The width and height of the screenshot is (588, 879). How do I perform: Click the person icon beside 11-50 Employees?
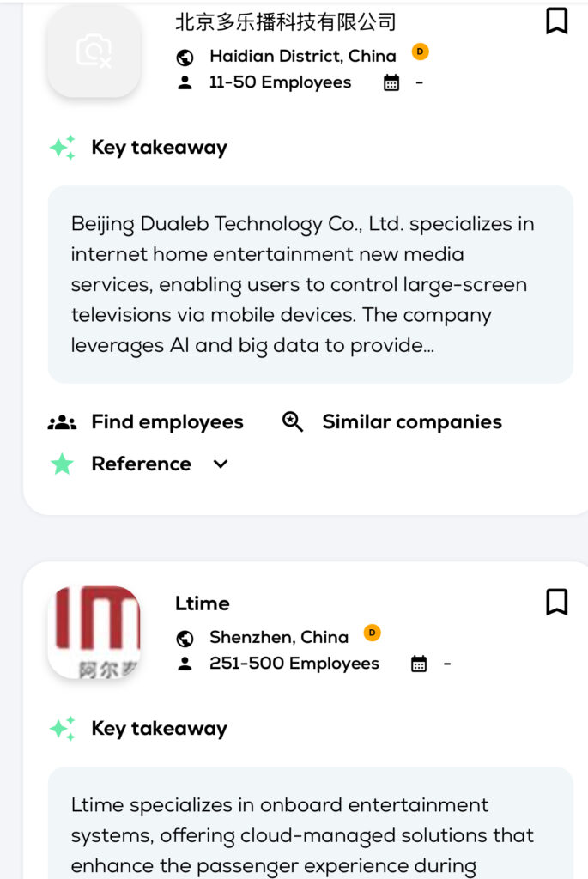point(185,83)
